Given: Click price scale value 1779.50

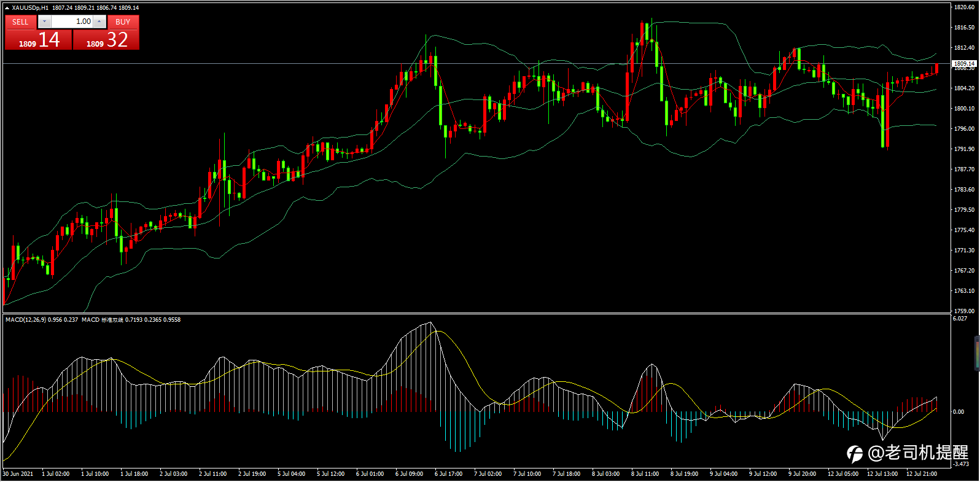Looking at the screenshot, I should [964, 210].
